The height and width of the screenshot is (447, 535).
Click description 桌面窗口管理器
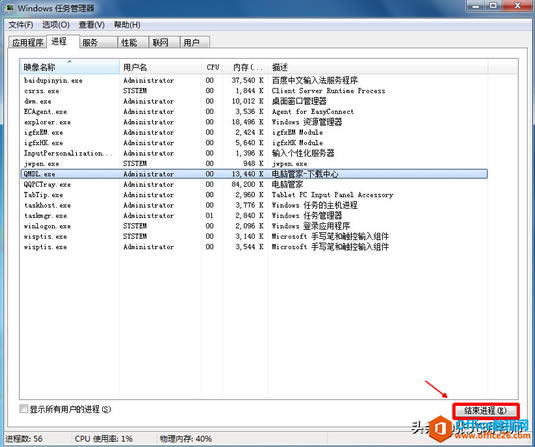click(x=299, y=101)
